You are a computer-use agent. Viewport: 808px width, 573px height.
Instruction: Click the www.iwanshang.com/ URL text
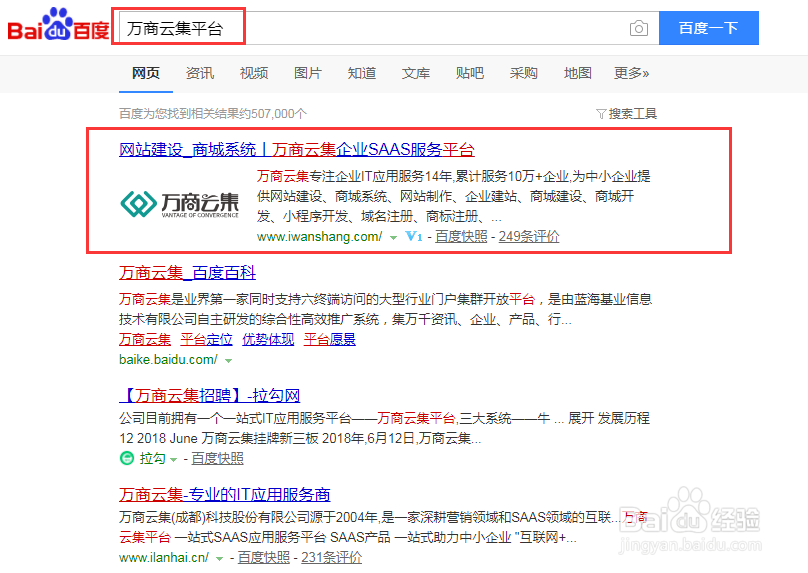[319, 237]
